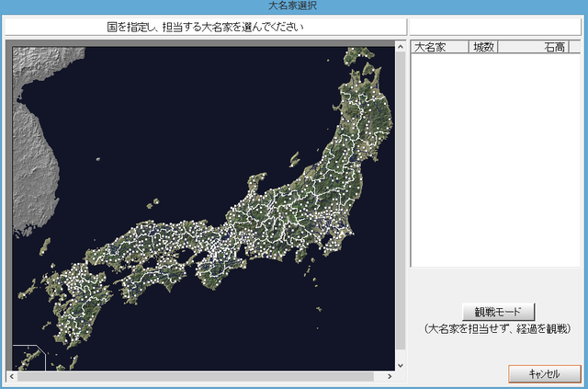Sort by the 城数 column header
The width and height of the screenshot is (588, 389).
[483, 47]
